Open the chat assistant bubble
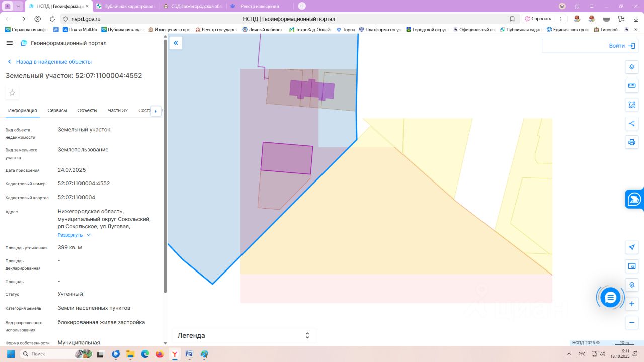The height and width of the screenshot is (362, 644). [x=610, y=298]
